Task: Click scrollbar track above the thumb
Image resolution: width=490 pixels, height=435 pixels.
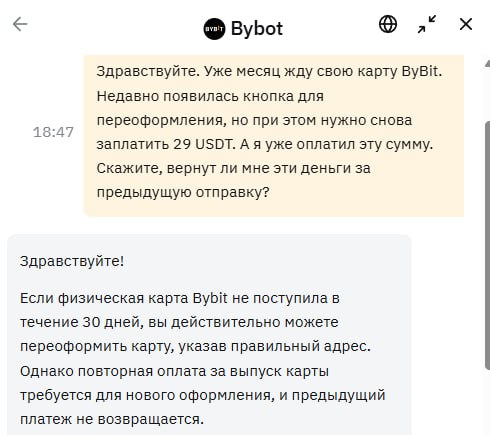Action: (487, 95)
